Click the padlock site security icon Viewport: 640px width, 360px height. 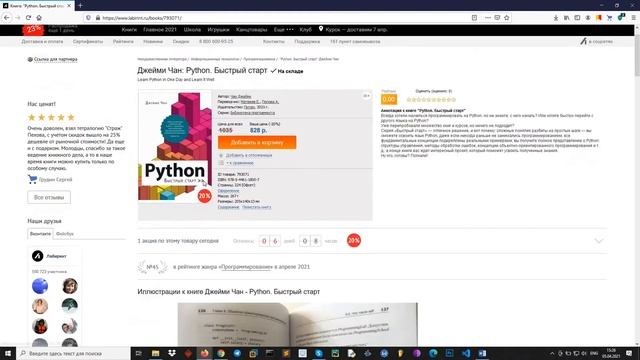[x=98, y=18]
